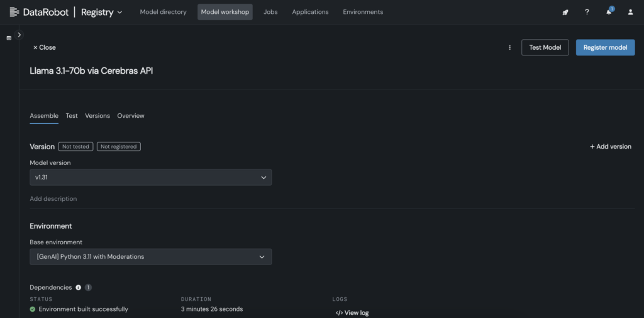This screenshot has height=318, width=644.
Task: Click the Test Model button
Action: [x=545, y=48]
